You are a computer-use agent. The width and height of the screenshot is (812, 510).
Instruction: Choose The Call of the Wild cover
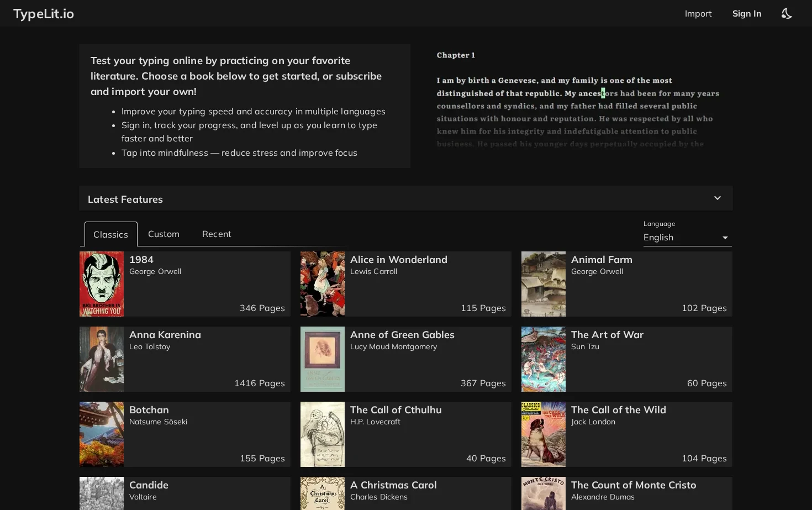tap(544, 434)
